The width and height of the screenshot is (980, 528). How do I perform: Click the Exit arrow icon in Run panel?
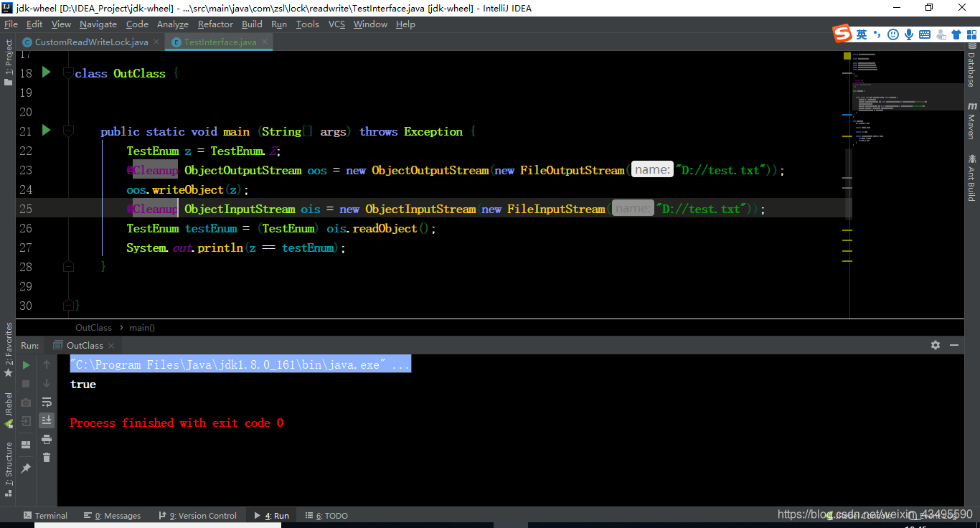pyautogui.click(x=26, y=421)
